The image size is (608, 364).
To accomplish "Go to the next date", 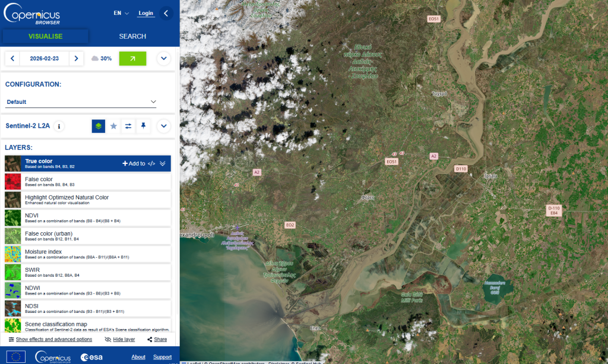I will (76, 58).
